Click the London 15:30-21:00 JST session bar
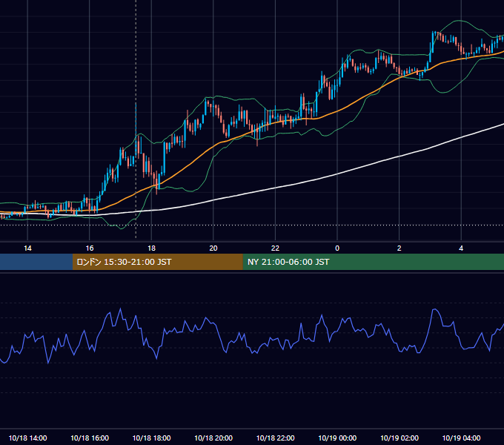This screenshot has height=445, width=504. click(x=157, y=262)
